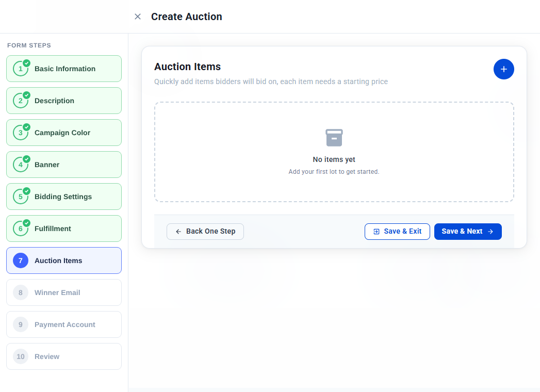Viewport: 540px width, 392px height.
Task: Add a new auction item with plus button
Action: point(503,69)
